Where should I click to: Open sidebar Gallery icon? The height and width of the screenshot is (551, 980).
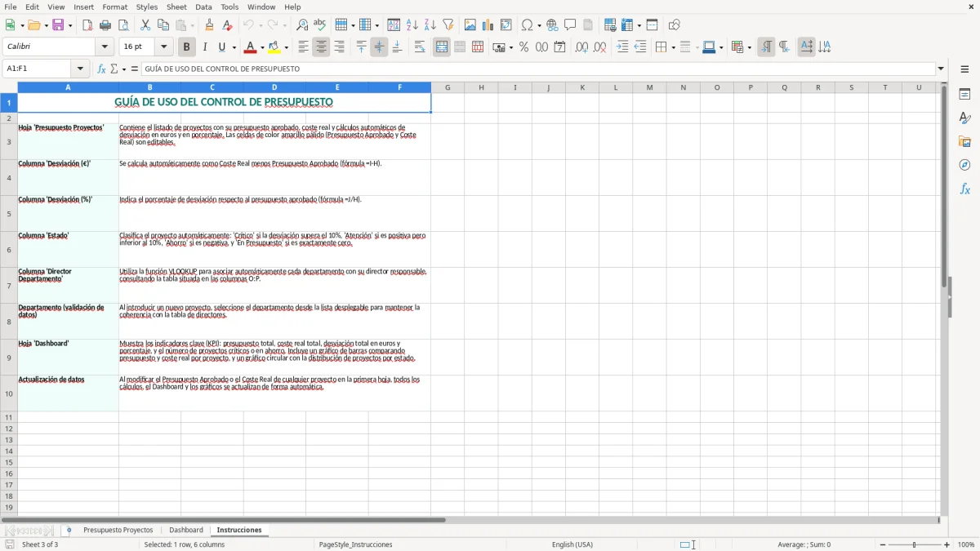(964, 141)
